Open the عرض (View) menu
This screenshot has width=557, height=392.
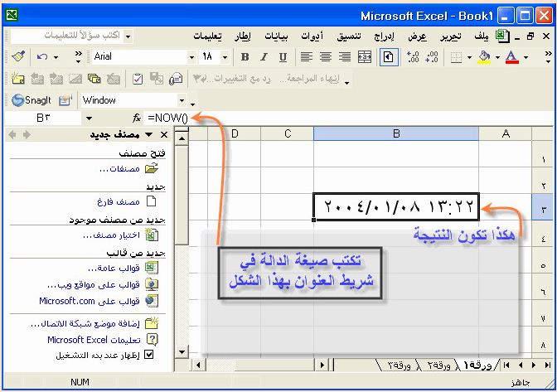tap(418, 36)
